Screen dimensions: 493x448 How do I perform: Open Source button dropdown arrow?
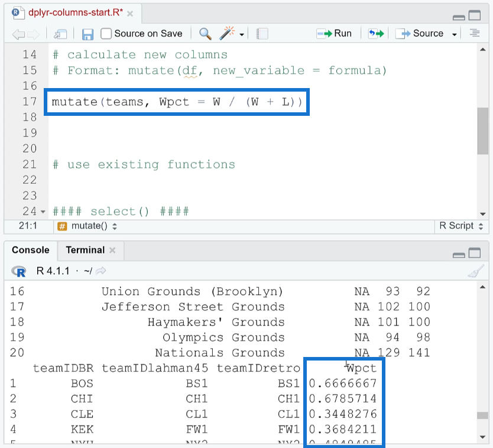click(x=455, y=34)
